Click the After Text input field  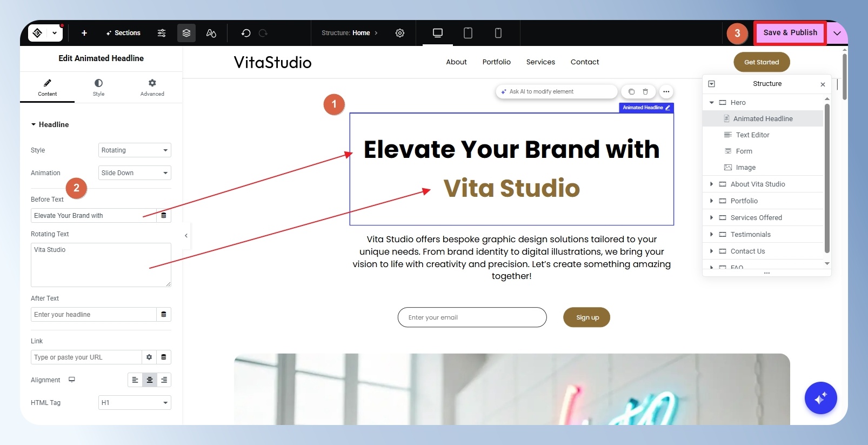(94, 314)
